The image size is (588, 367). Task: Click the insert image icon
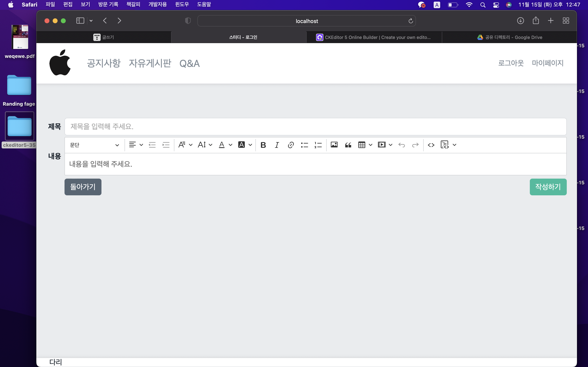(x=334, y=145)
